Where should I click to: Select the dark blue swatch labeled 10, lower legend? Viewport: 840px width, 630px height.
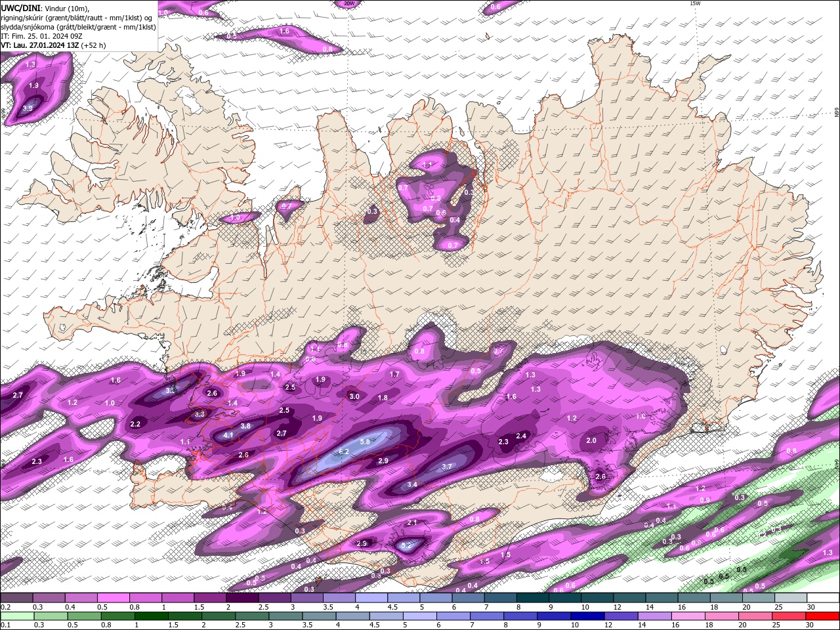tap(587, 616)
